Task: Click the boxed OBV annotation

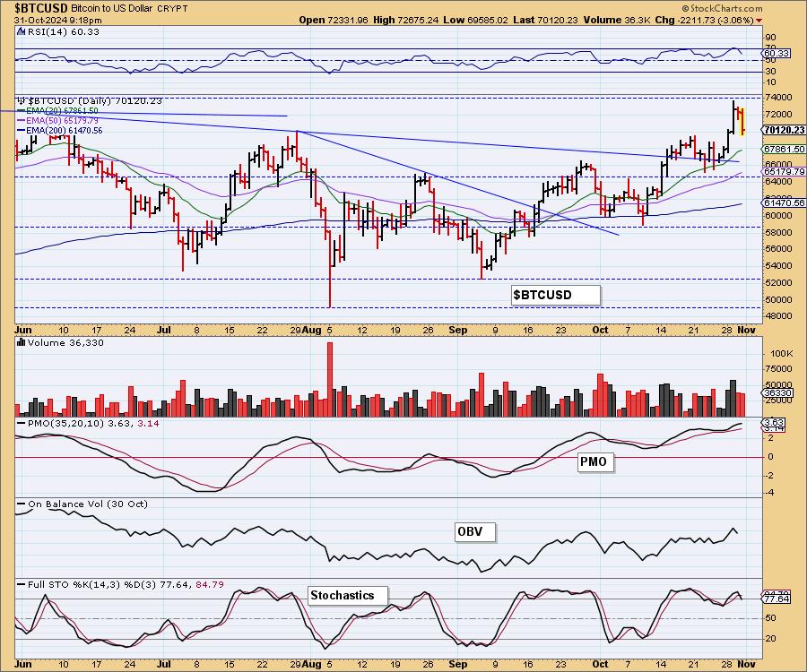Action: (474, 531)
